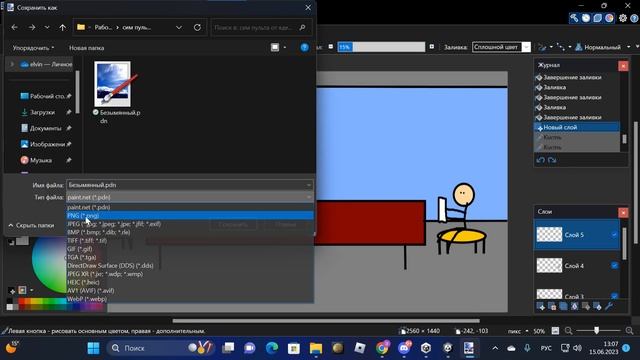Toggle the Tools window icon in paint.net
The height and width of the screenshot is (360, 640).
click(x=574, y=18)
